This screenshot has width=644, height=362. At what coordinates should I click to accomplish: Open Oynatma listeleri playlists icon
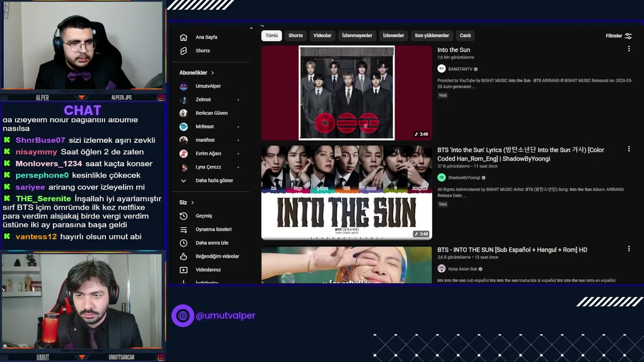coord(184,229)
